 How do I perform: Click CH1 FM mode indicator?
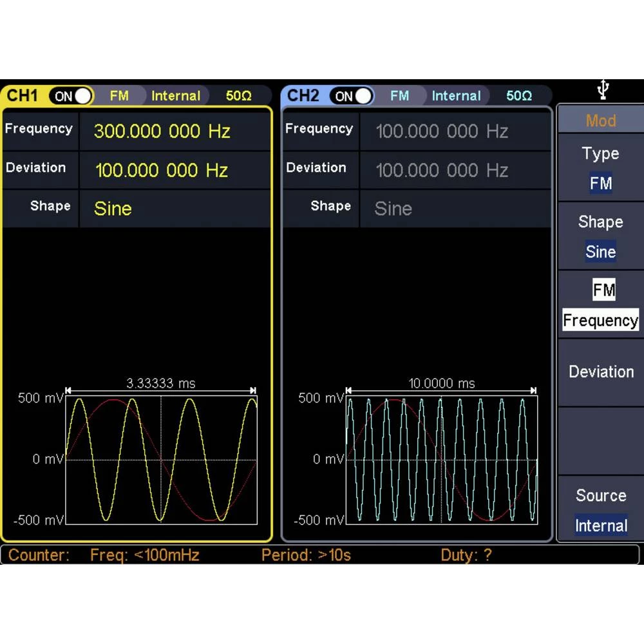[119, 96]
